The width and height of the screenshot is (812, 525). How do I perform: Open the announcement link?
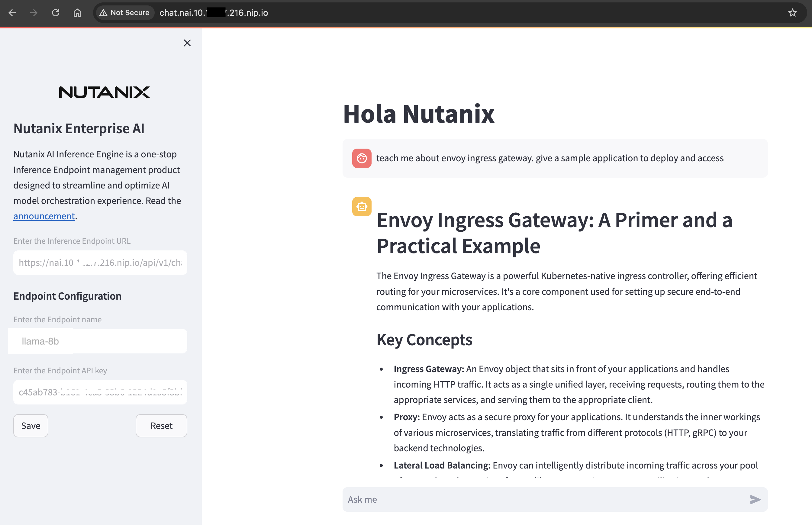click(x=44, y=216)
